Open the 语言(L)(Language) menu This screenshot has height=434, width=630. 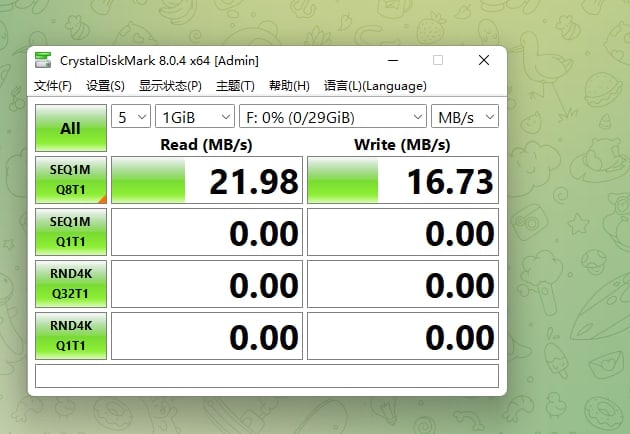tap(375, 86)
